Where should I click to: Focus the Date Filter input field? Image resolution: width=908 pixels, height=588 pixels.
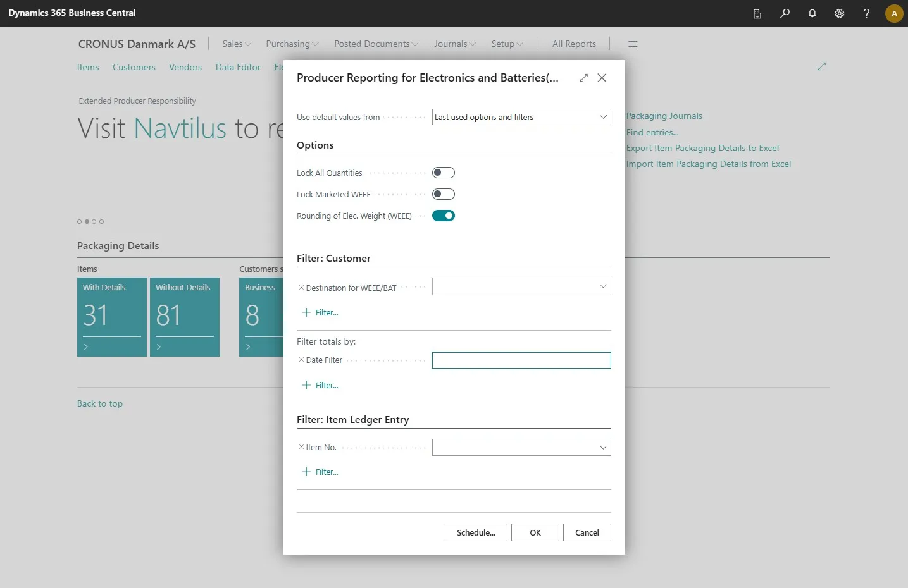click(x=521, y=360)
